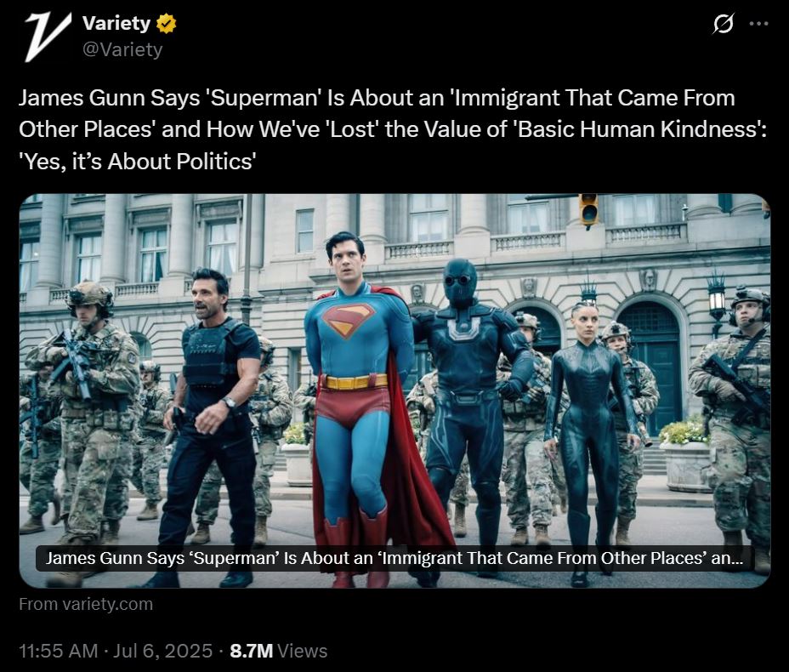Open Variety's profile via the V logo avatar
Screen dimensions: 789x672
point(46,37)
